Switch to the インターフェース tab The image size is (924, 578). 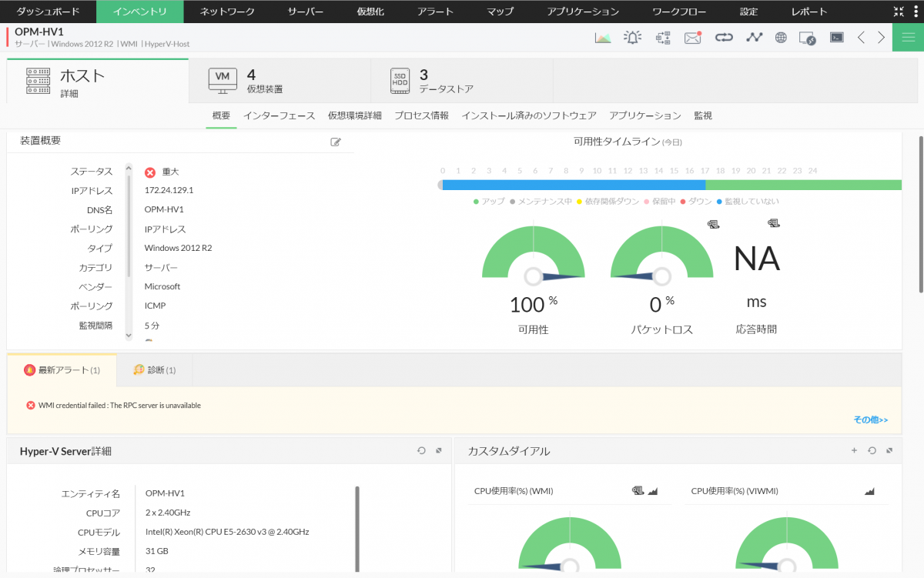pos(279,115)
